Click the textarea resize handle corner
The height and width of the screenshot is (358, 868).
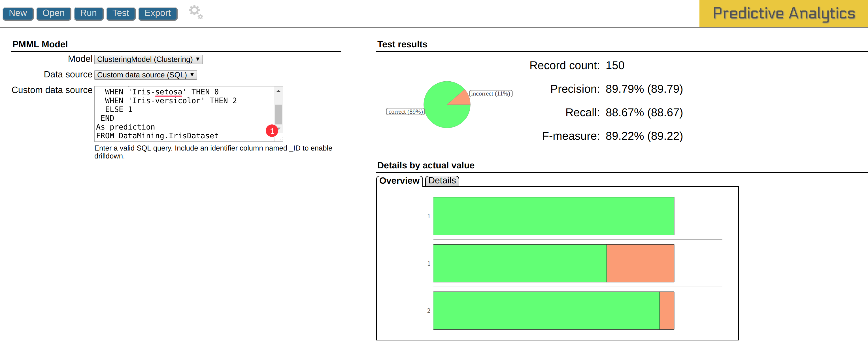[280, 139]
